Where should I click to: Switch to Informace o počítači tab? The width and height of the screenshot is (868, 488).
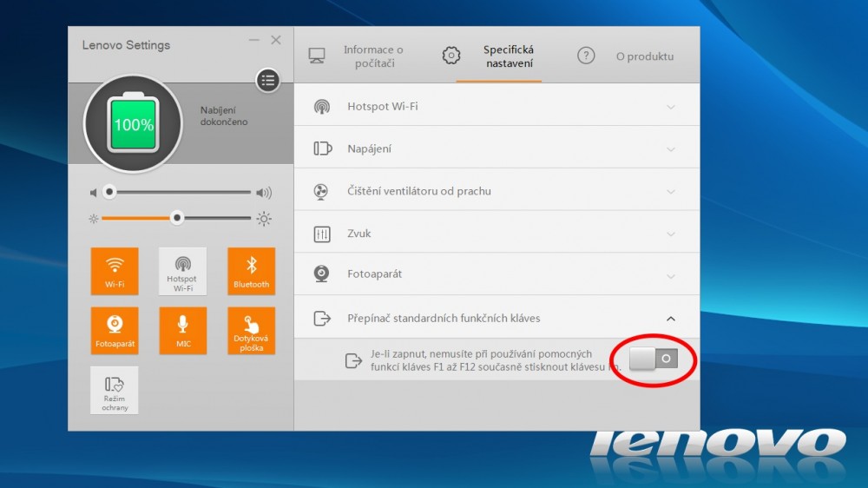pos(357,56)
